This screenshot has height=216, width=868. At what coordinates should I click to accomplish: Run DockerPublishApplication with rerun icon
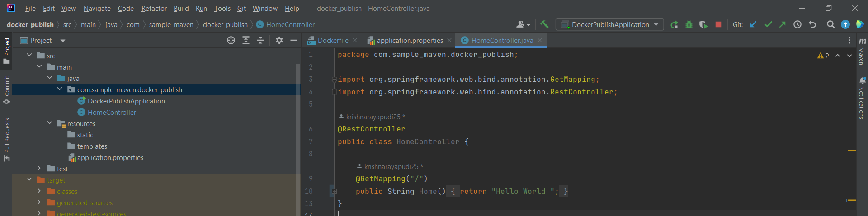point(674,25)
